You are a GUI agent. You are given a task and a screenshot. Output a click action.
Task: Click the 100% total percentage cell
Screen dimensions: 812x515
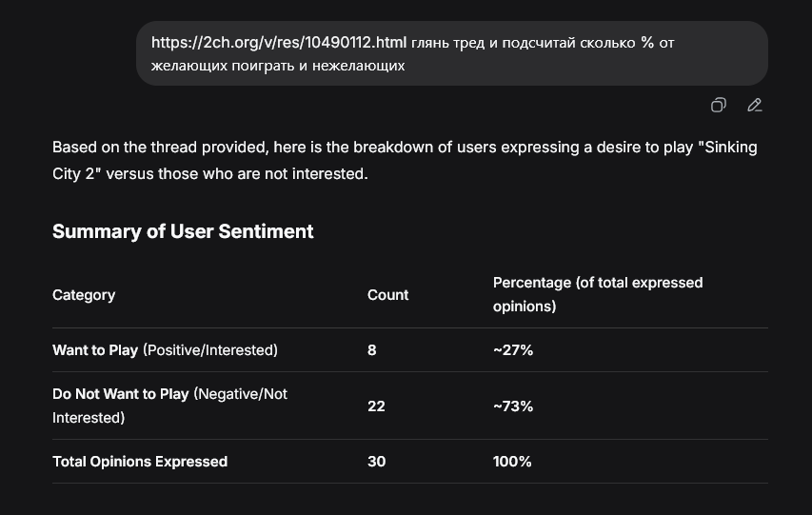coord(512,462)
